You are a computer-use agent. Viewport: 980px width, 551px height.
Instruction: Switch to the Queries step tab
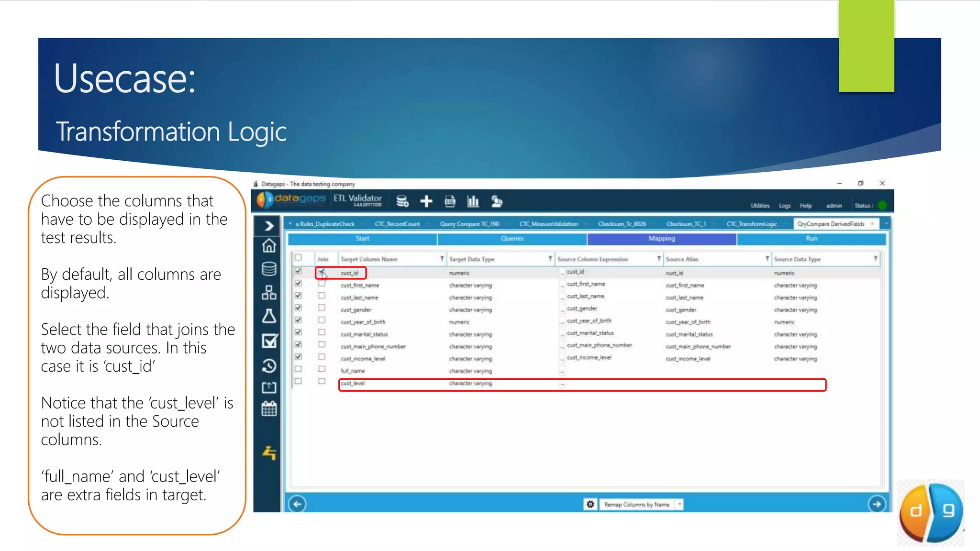pyautogui.click(x=512, y=239)
